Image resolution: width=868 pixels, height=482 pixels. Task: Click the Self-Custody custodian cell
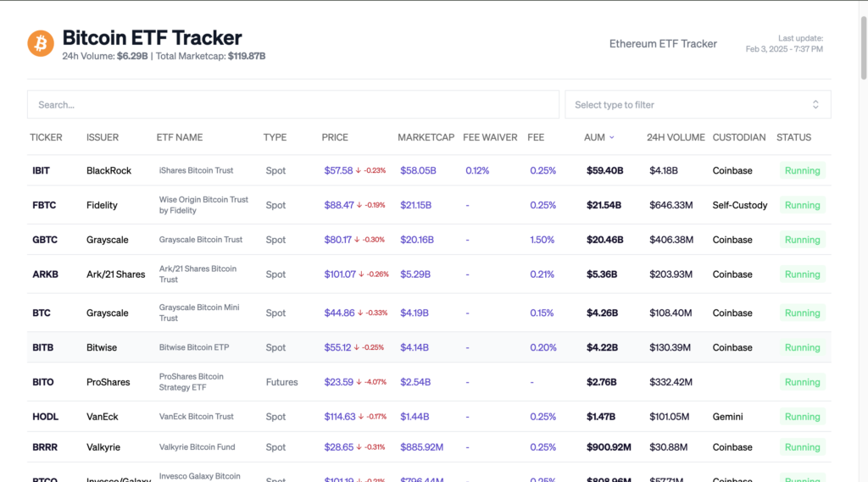pyautogui.click(x=739, y=205)
